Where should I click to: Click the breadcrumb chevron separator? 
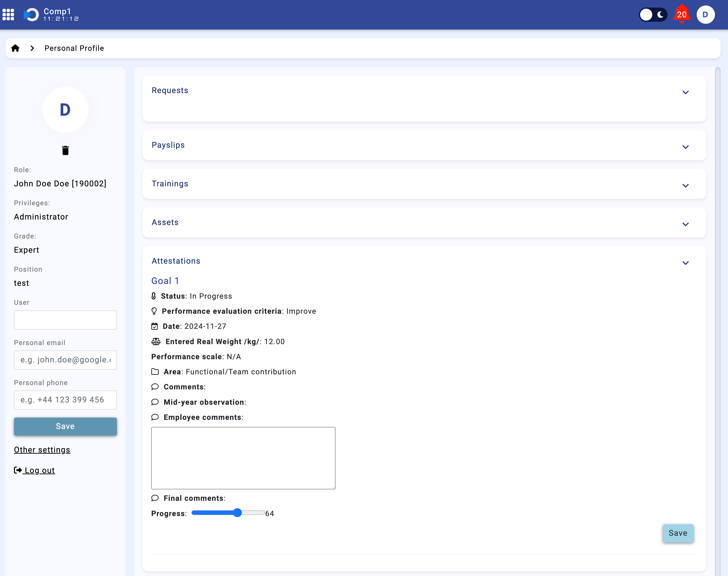pos(32,48)
